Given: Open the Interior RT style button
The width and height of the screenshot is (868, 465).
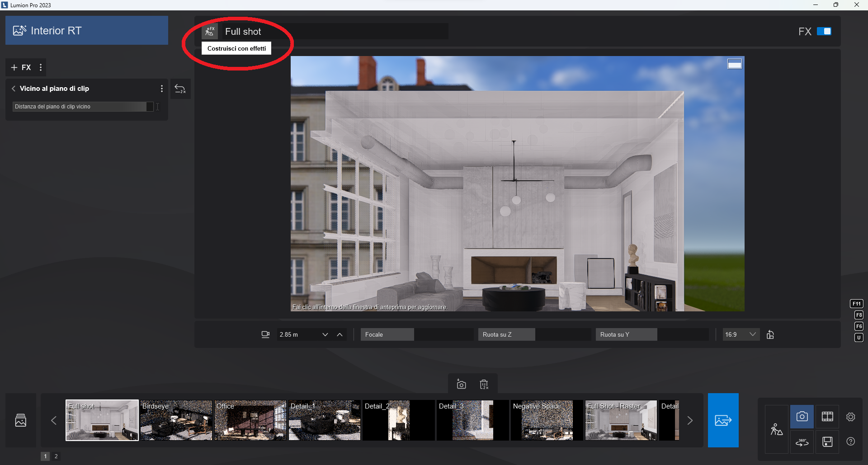Looking at the screenshot, I should 87,30.
